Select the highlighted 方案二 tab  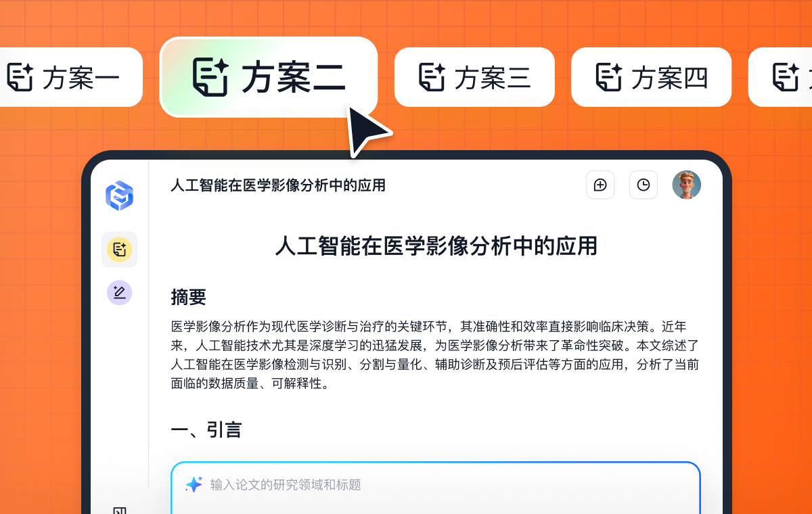pyautogui.click(x=268, y=76)
